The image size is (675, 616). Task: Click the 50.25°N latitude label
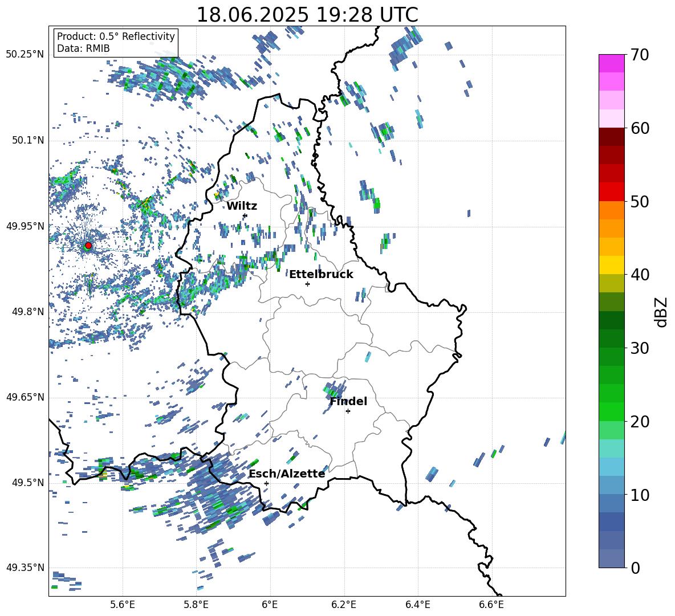[x=25, y=55]
